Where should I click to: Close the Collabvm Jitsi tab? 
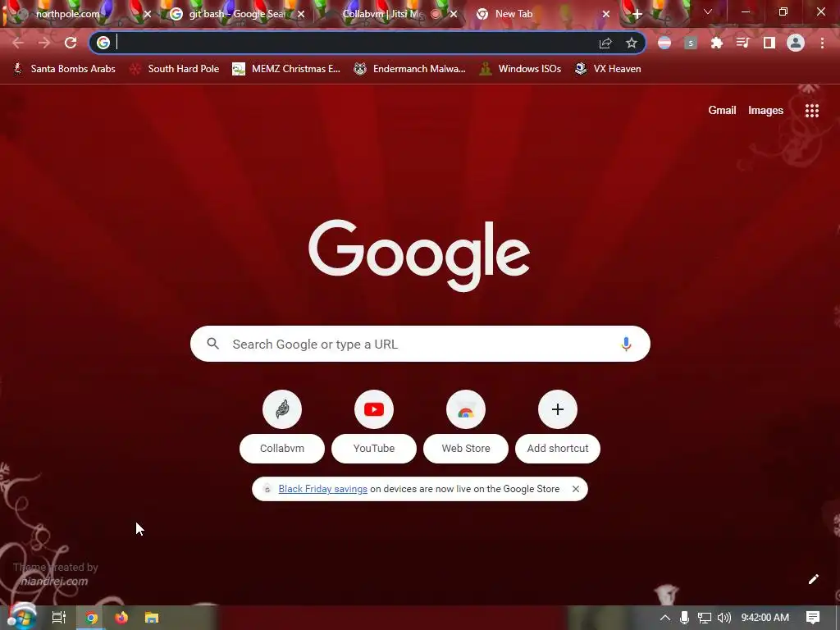pyautogui.click(x=454, y=15)
